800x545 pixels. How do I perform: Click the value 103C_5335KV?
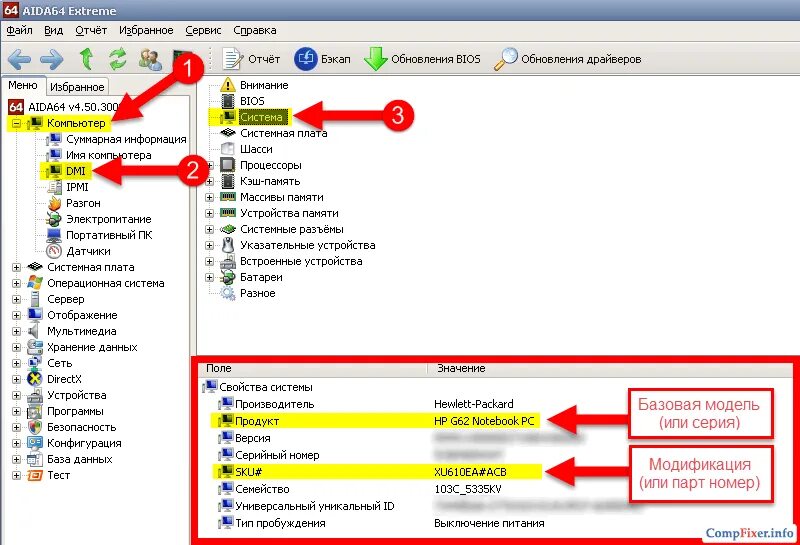pos(468,489)
